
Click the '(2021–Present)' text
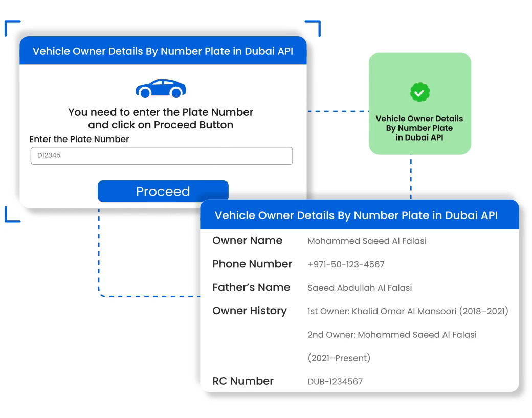[339, 358]
